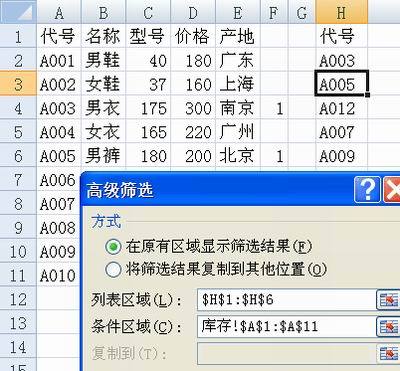Select row 5 header

click(18, 131)
